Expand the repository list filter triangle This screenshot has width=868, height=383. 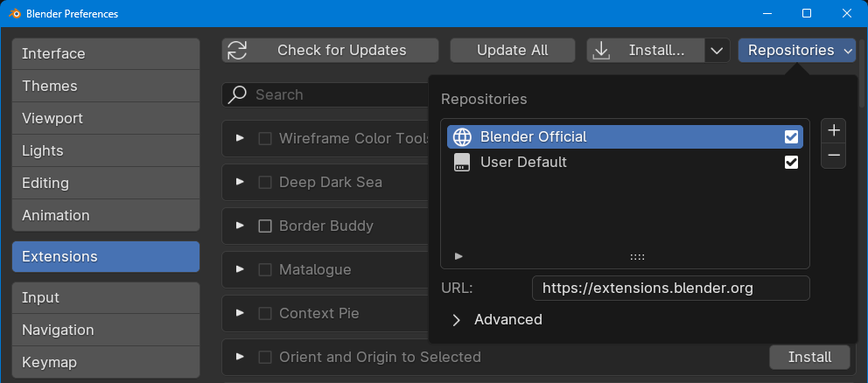(458, 256)
